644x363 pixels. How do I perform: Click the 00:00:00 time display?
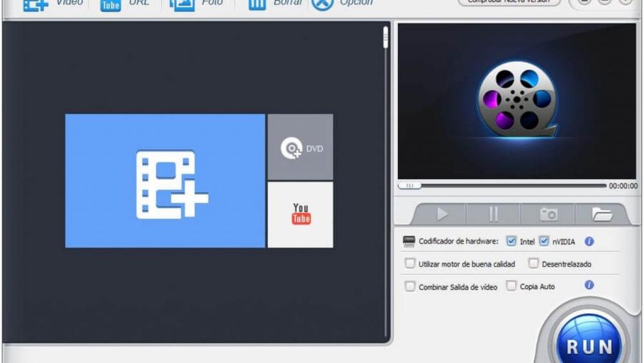tap(623, 186)
